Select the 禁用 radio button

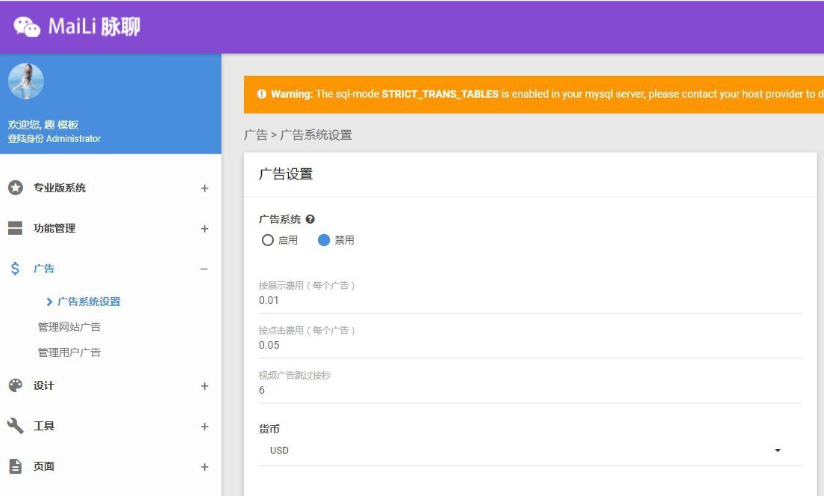click(323, 240)
